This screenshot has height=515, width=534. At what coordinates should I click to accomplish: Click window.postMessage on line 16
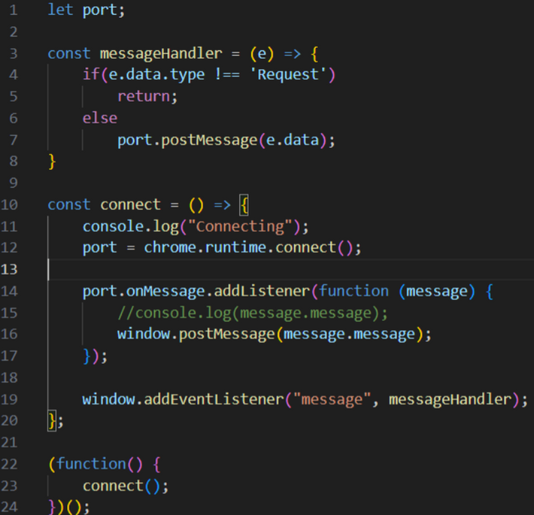click(x=196, y=334)
